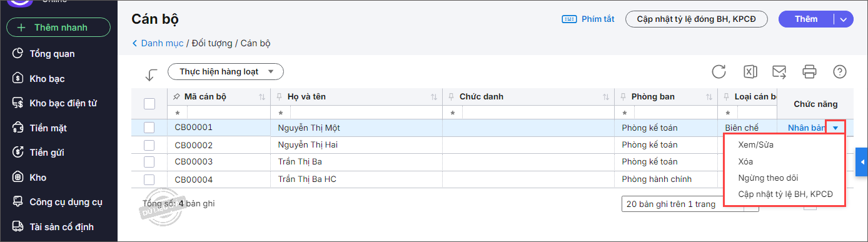Expand the Thực hiện hàng loạt dropdown

point(226,71)
